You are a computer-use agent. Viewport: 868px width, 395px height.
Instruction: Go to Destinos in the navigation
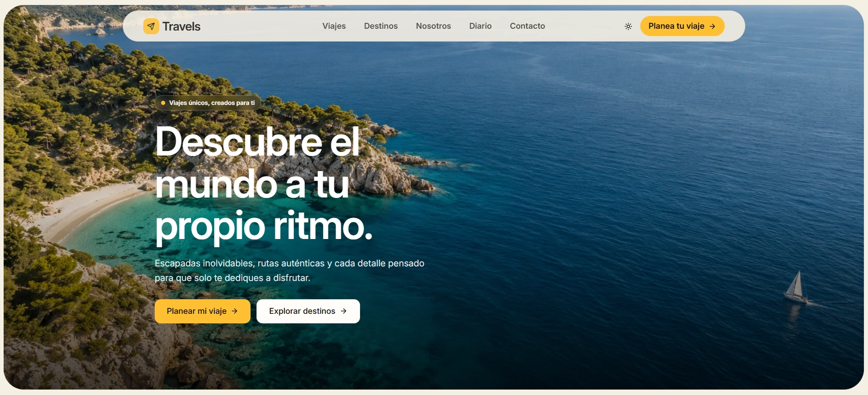point(381,26)
